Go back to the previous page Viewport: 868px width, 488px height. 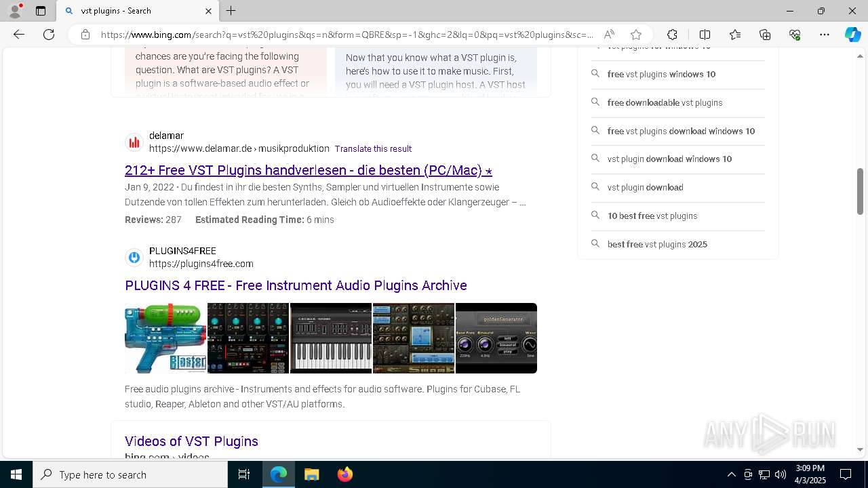tap(19, 35)
